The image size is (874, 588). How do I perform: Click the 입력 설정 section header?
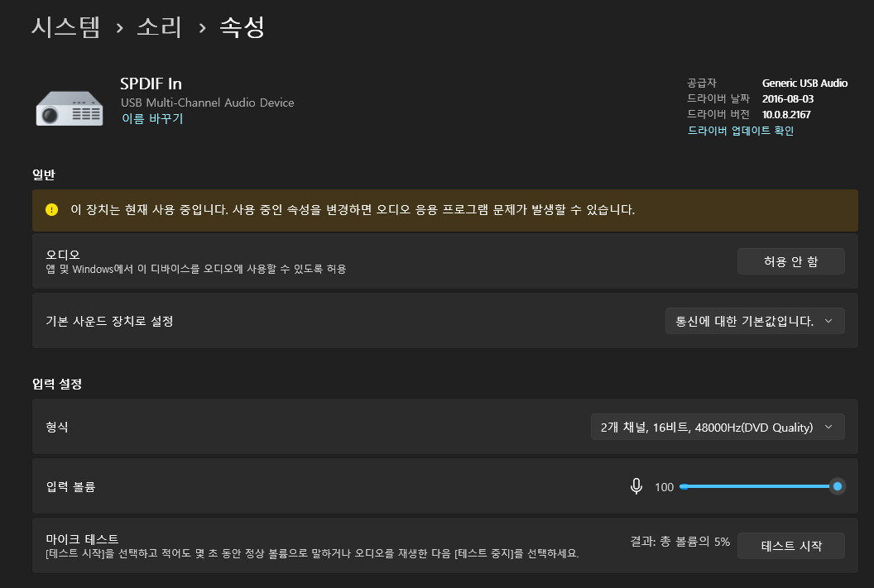tap(57, 384)
